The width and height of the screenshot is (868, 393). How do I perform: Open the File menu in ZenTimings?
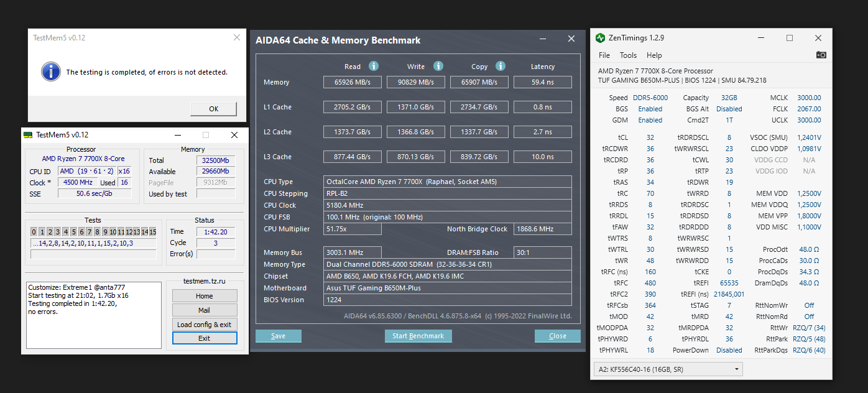point(604,55)
